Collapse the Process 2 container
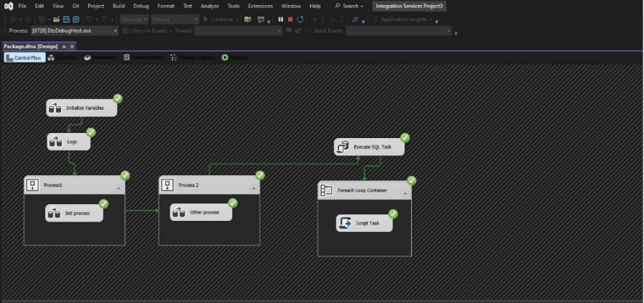Screen dimensions: 644x303 coord(253,189)
